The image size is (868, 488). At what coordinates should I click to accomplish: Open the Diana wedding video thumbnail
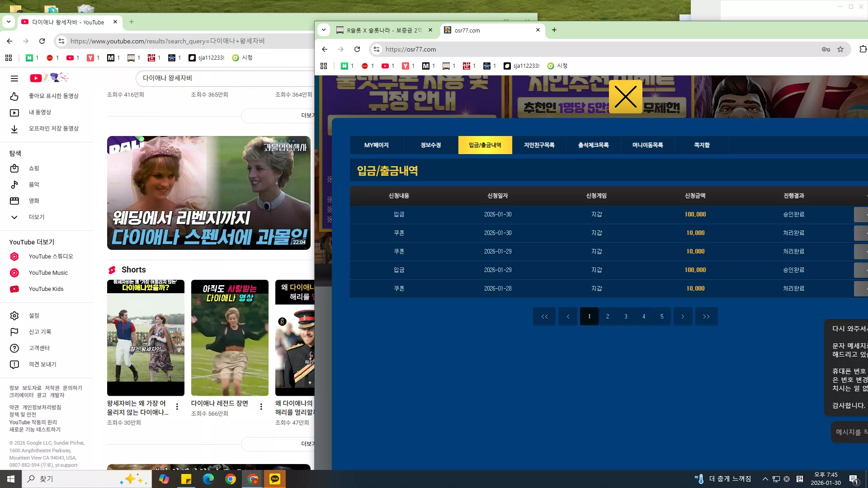point(209,193)
